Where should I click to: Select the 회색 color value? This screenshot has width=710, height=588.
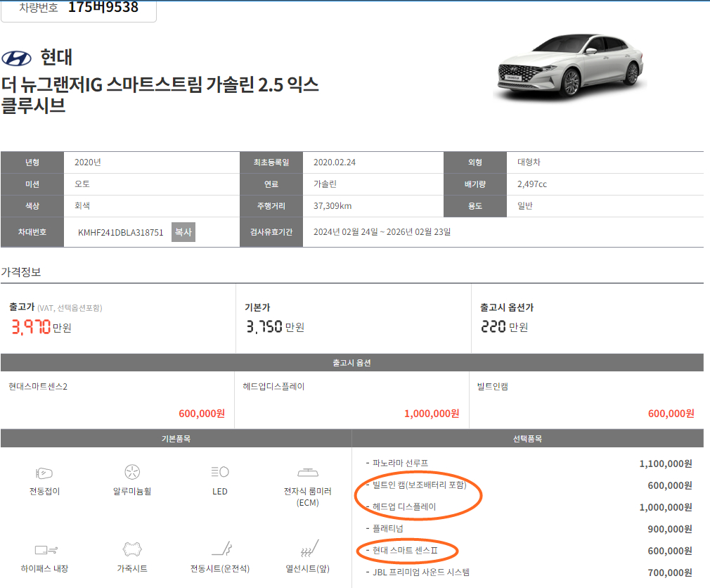pos(82,205)
